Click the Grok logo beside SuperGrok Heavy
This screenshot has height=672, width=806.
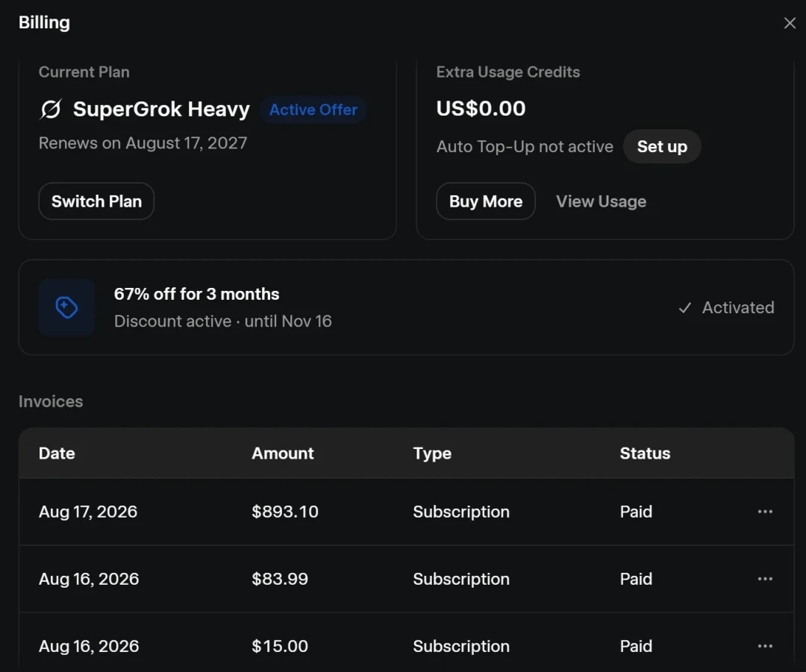tap(51, 109)
